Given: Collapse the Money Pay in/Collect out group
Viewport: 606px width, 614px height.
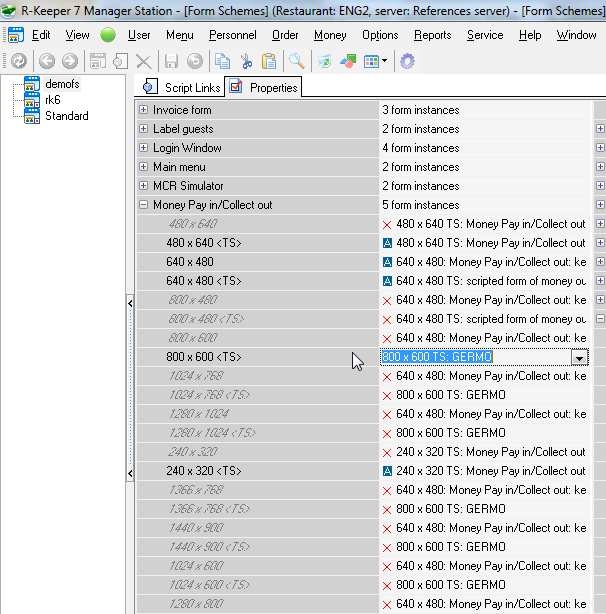Looking at the screenshot, I should pyautogui.click(x=144, y=205).
